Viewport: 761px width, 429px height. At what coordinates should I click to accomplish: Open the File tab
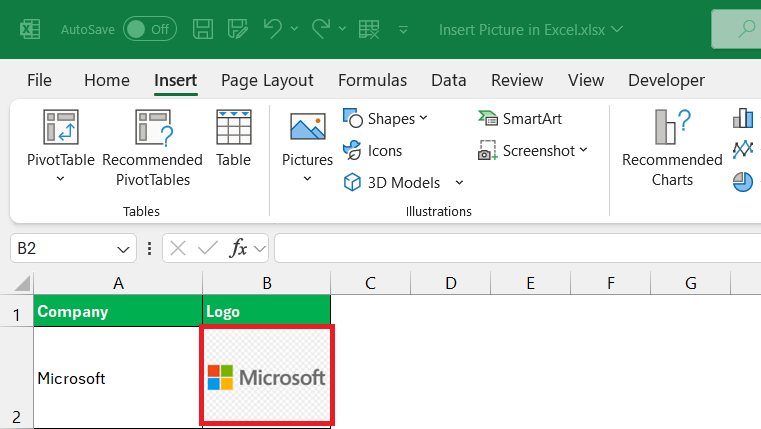coord(39,80)
